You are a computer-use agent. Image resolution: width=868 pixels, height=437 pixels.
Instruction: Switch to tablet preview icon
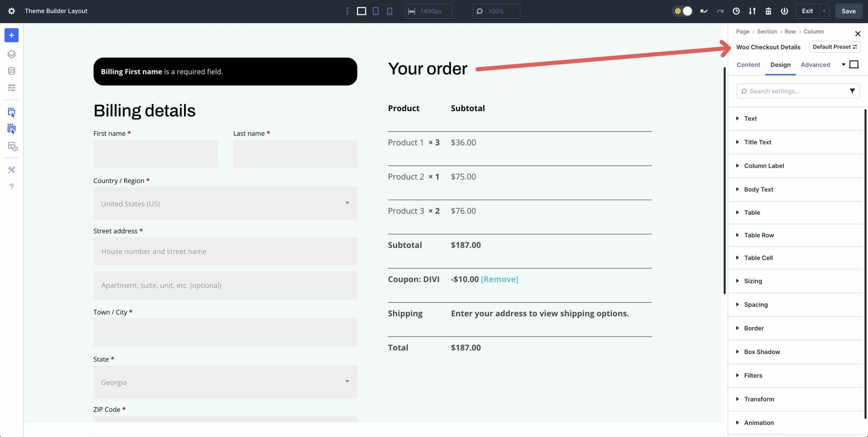(x=375, y=11)
